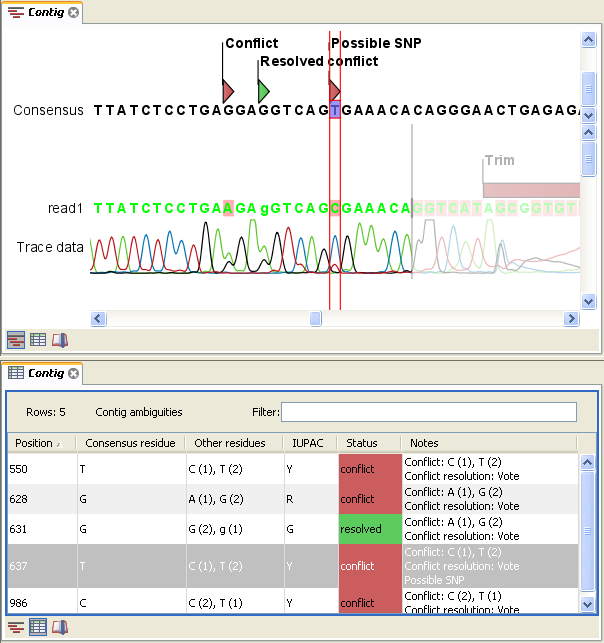Click the pink Trim annotation bar
604x643 pixels.
pyautogui.click(x=530, y=190)
